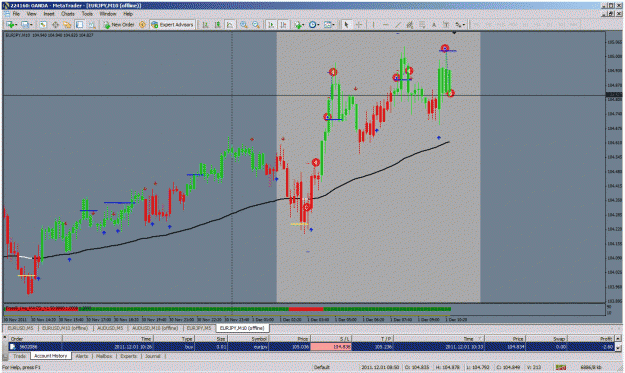Click the Zoom In magnifier icon
Screen dimensions: 625x373
(244, 25)
